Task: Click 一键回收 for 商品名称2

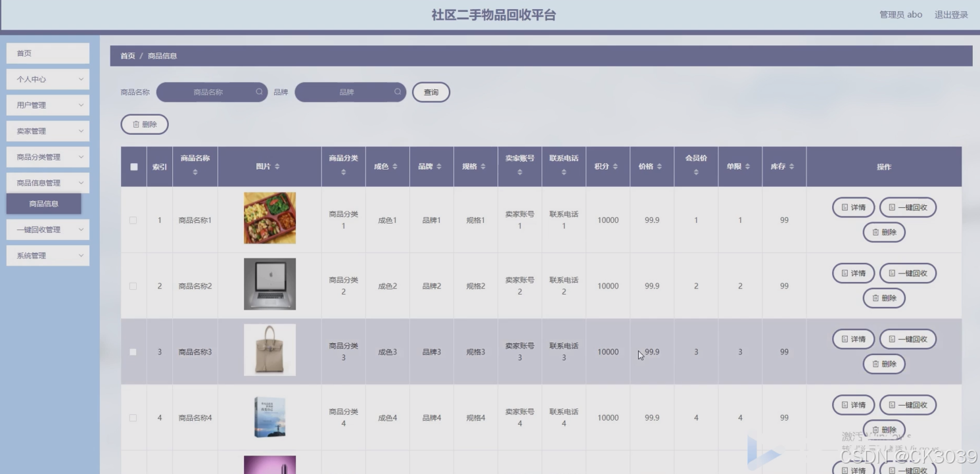Action: [908, 273]
